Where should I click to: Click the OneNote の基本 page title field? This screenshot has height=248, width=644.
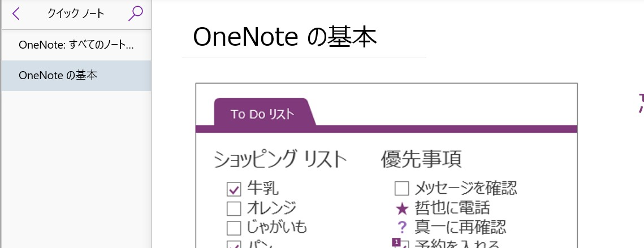point(304,37)
